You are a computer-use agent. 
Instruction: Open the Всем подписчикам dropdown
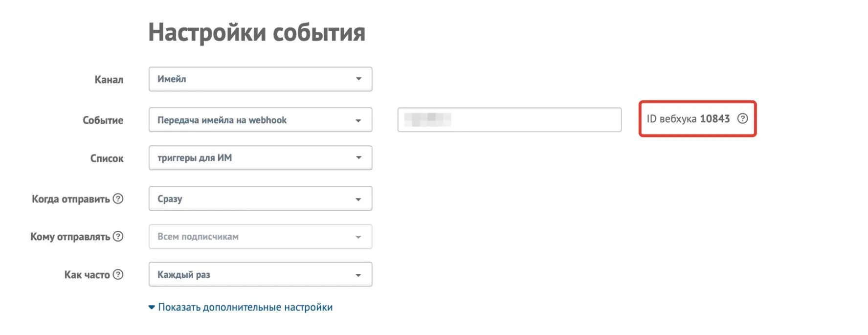point(260,237)
